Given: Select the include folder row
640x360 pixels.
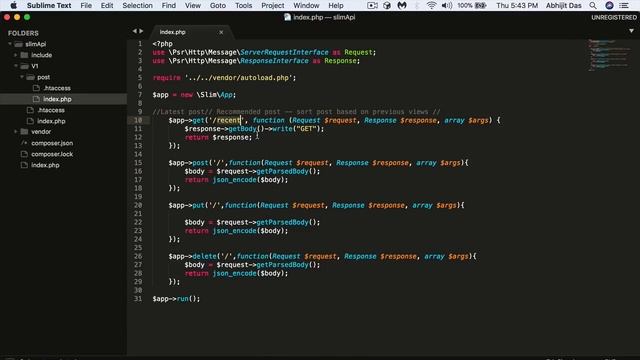Looking at the screenshot, I should click(63, 55).
